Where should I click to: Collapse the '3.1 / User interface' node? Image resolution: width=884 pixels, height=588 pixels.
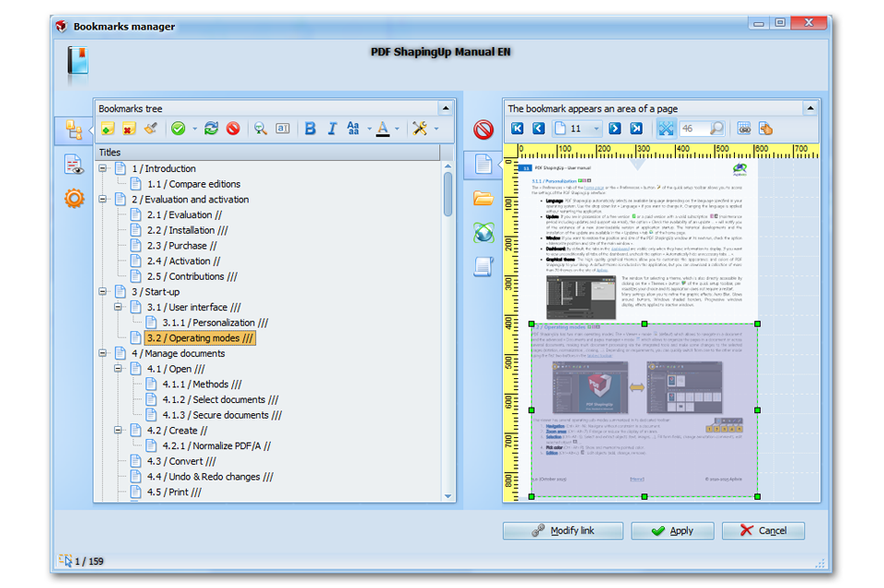(118, 307)
